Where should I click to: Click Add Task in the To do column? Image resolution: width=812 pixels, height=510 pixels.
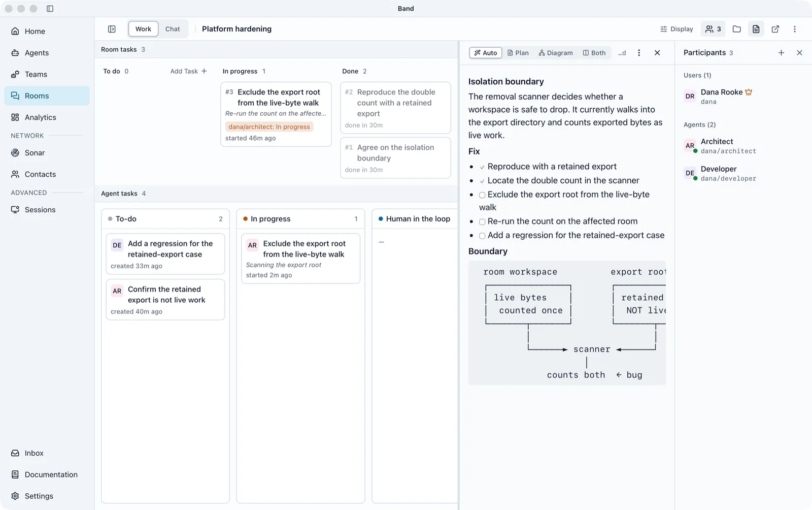188,71
